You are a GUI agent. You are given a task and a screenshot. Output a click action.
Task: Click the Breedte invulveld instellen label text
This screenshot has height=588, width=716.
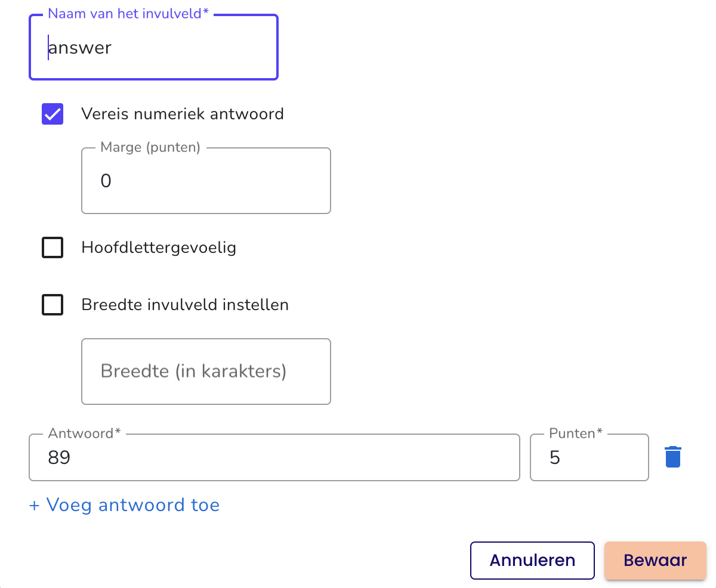(x=185, y=305)
